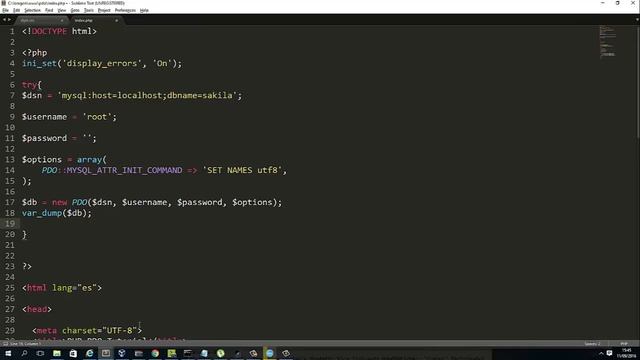This screenshot has height=360, width=640.
Task: Open the Goto menu
Action: pyautogui.click(x=75, y=10)
